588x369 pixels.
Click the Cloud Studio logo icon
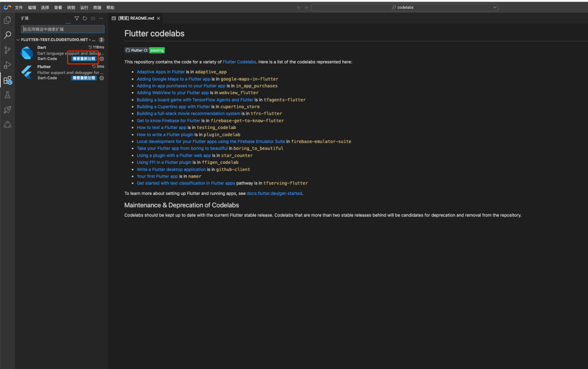pyautogui.click(x=7, y=7)
